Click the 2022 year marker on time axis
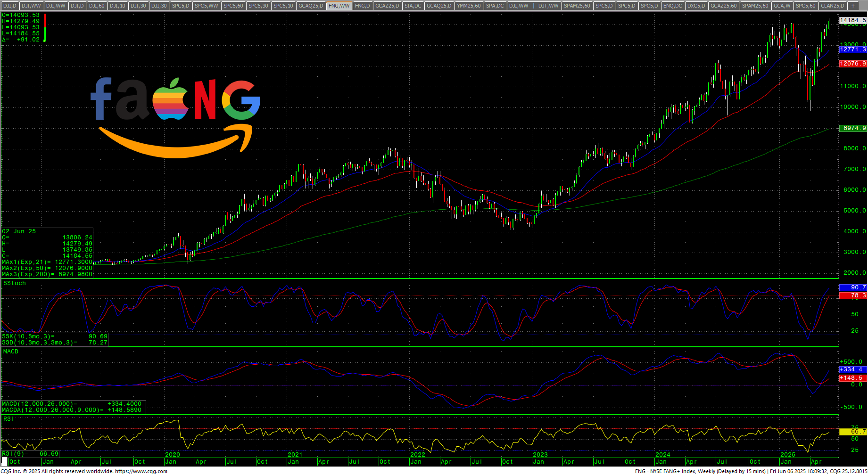The height and width of the screenshot is (475, 868). pyautogui.click(x=418, y=455)
